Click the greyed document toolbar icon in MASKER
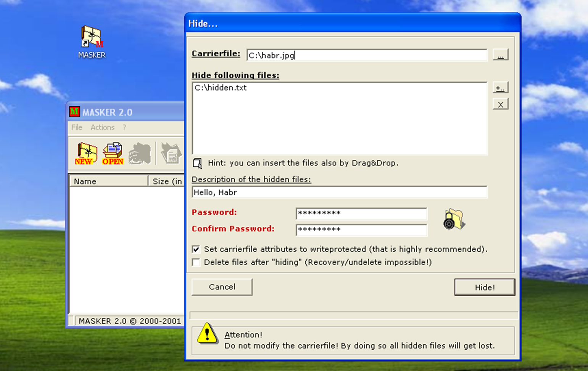This screenshot has height=371, width=588. (171, 153)
